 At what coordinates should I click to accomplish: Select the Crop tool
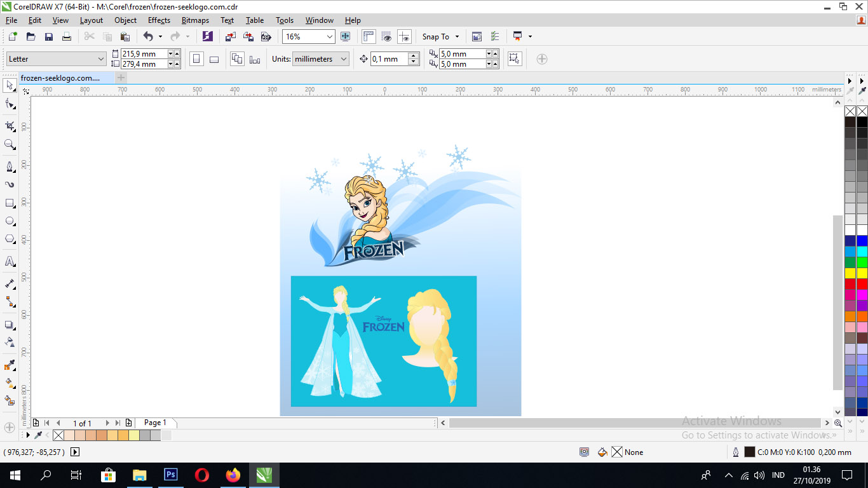click(x=10, y=126)
